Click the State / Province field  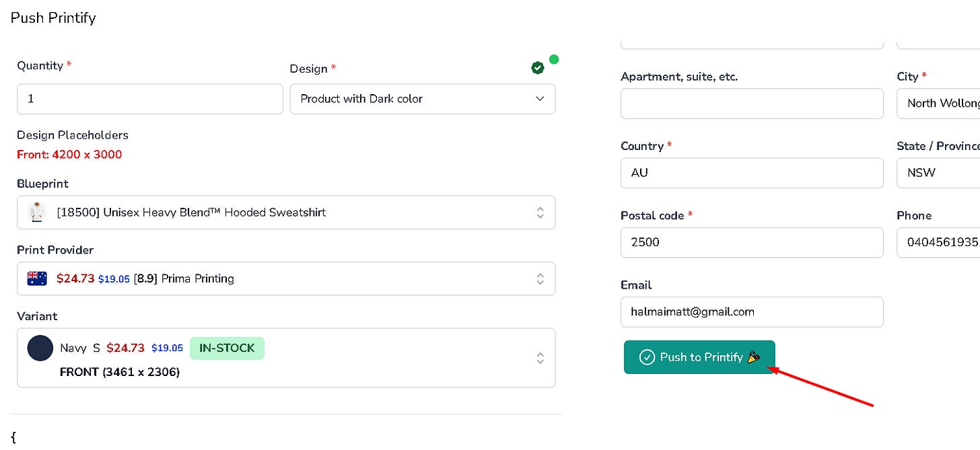[x=938, y=173]
